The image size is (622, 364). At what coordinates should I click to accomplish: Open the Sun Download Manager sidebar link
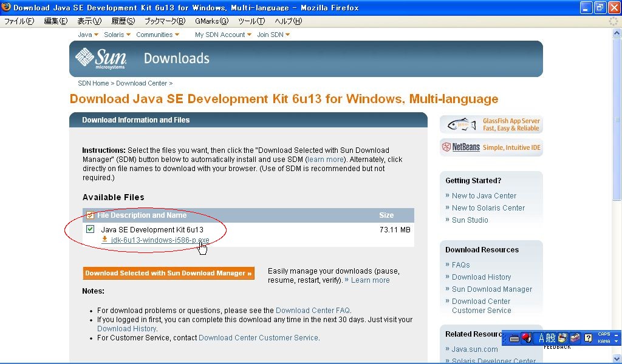[x=492, y=289]
